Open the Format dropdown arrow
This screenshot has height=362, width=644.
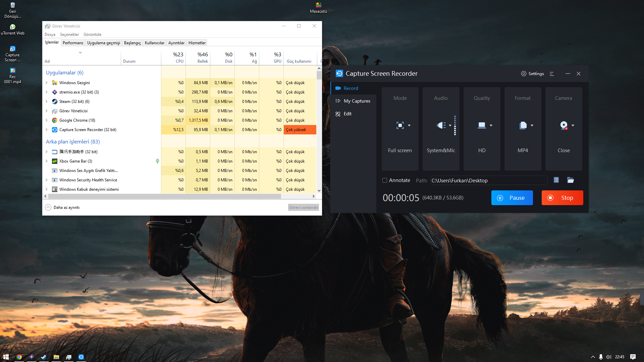pos(532,125)
